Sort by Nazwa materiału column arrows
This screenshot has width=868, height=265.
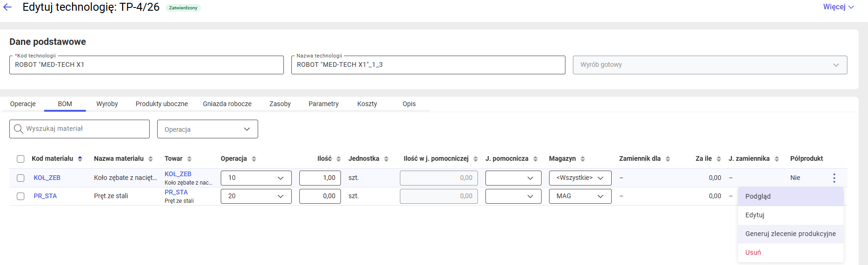[x=151, y=159]
